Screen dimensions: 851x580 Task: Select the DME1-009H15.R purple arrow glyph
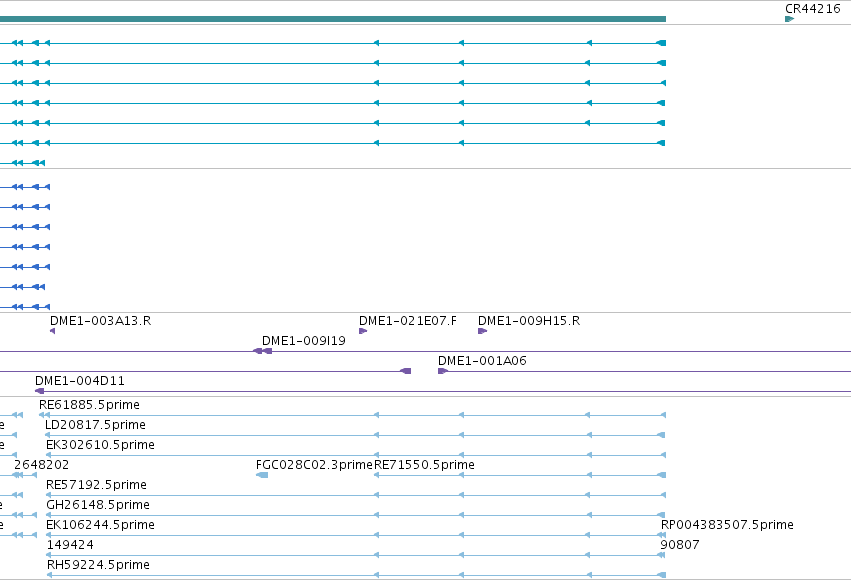482,331
